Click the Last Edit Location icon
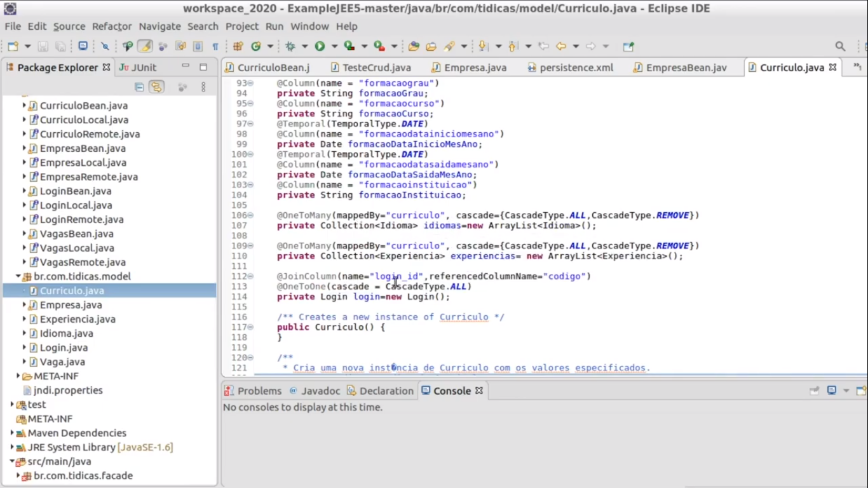 [543, 46]
